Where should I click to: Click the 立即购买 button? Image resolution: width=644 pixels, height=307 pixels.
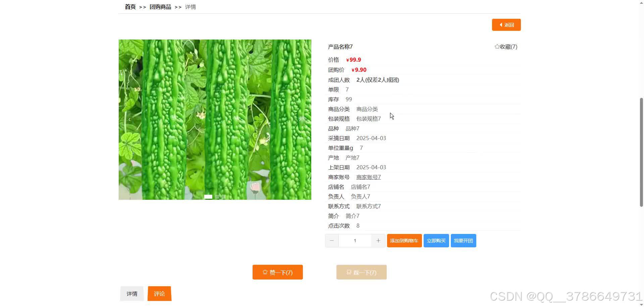pos(436,240)
